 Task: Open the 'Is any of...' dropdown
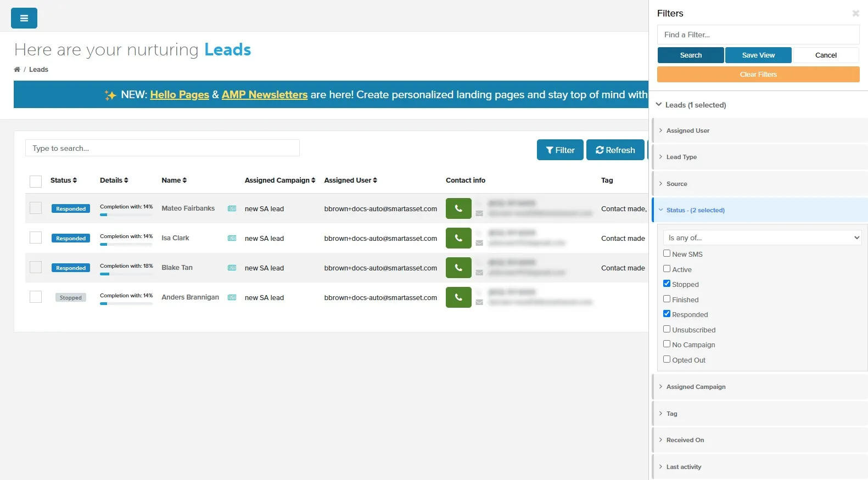762,238
